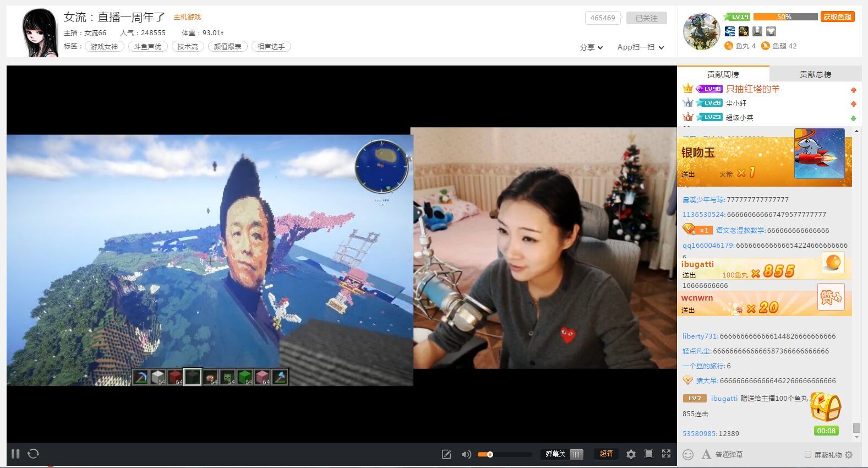This screenshot has height=468, width=868.
Task: Pause the live stream playback
Action: click(15, 454)
